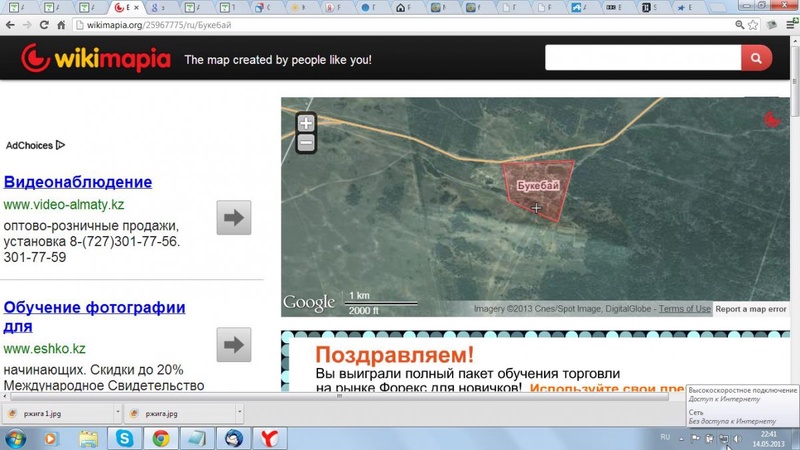
Task: Open the Terms of Use link
Action: pos(684,309)
